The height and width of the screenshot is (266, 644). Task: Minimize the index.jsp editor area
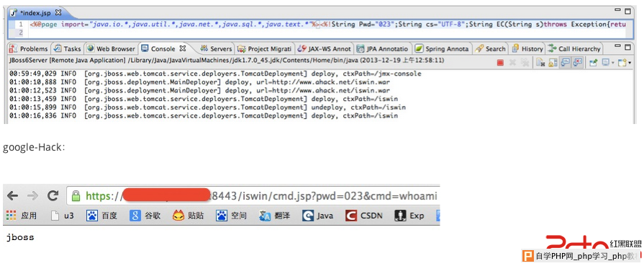tap(617, 10)
